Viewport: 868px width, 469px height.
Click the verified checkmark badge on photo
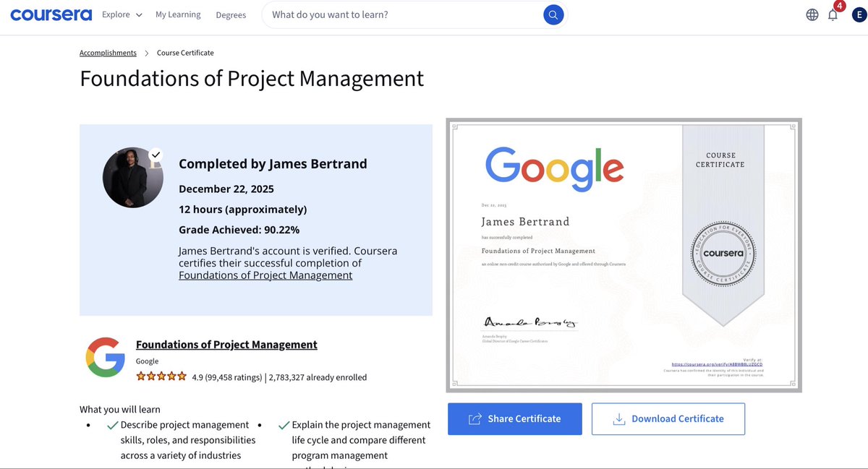tap(156, 155)
